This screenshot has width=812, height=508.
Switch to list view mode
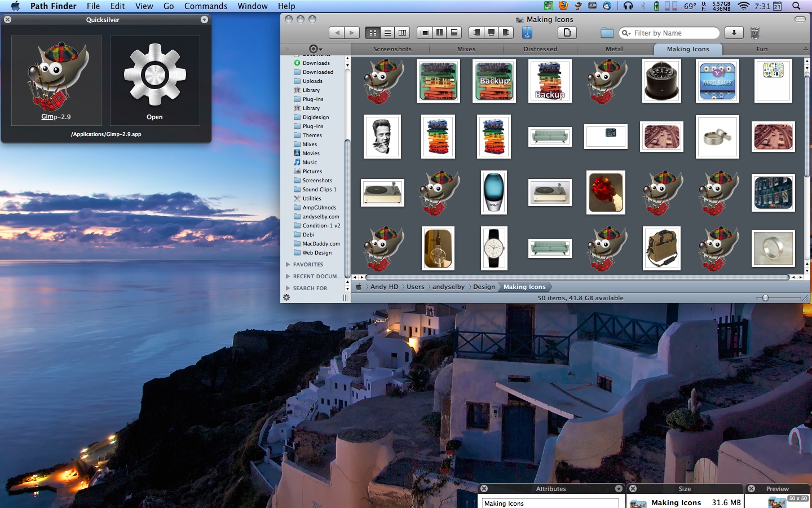(387, 33)
